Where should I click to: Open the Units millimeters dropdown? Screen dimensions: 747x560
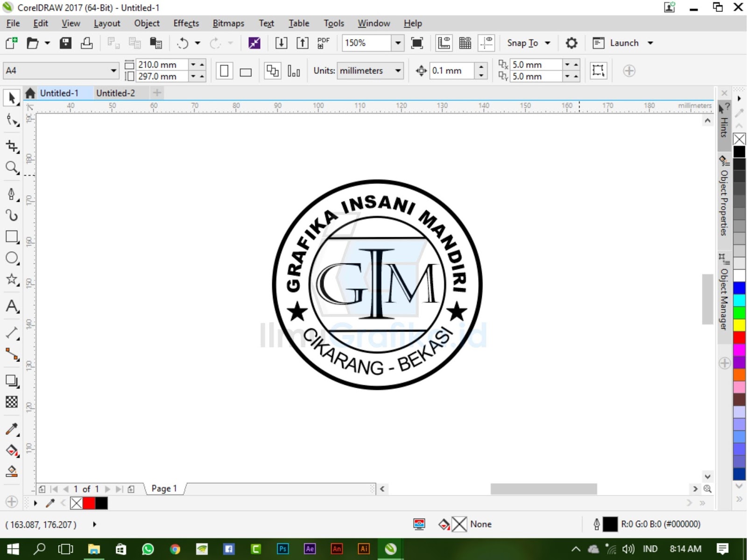(x=397, y=71)
